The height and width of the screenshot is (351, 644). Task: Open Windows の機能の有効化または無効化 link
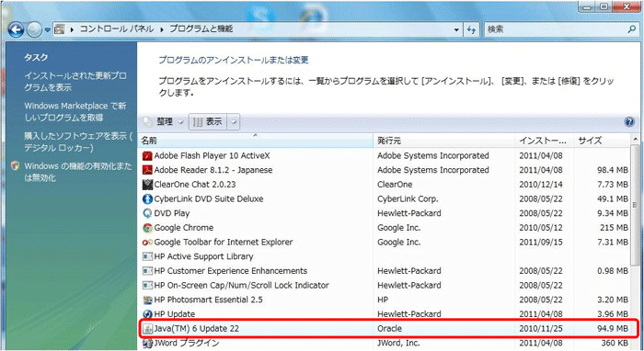point(78,172)
